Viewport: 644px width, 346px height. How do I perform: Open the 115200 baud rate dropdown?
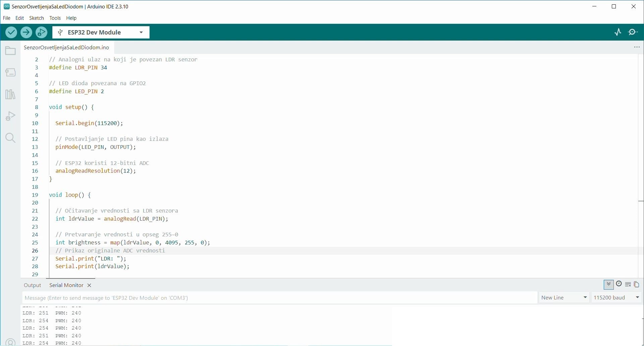tap(616, 298)
